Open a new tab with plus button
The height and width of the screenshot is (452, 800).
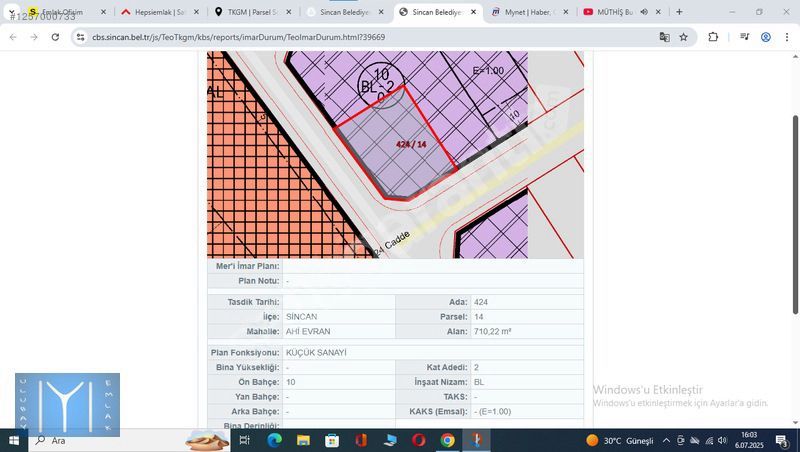coord(679,12)
